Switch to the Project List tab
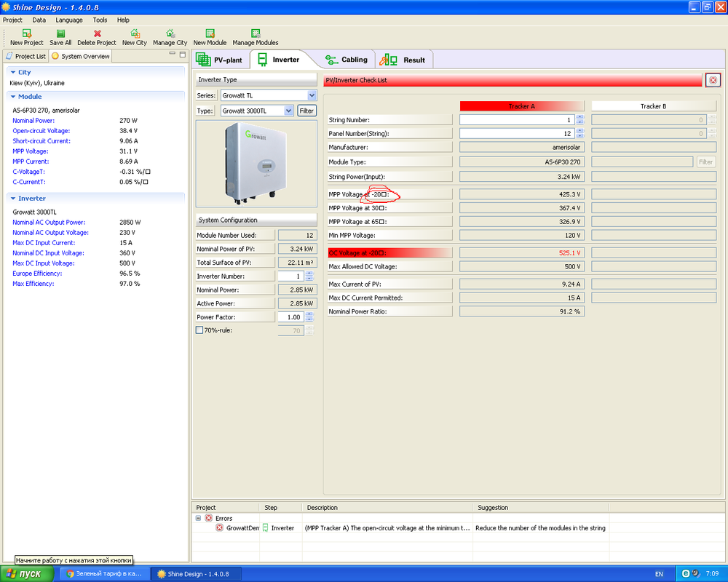The width and height of the screenshot is (728, 582). (25, 56)
